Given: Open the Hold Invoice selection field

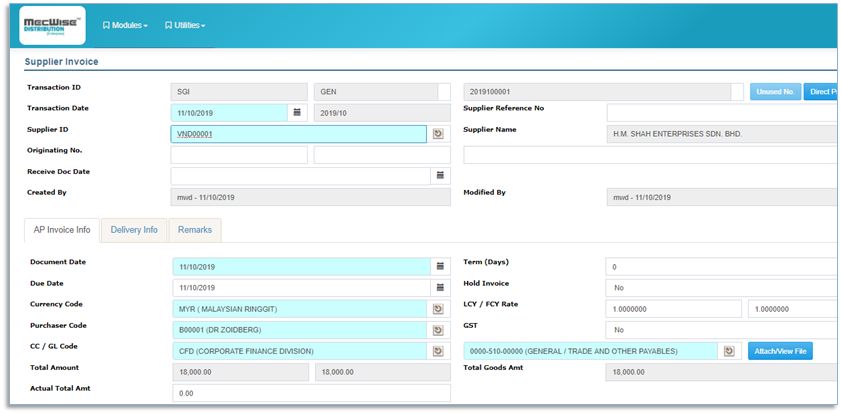Looking at the screenshot, I should click(720, 287).
